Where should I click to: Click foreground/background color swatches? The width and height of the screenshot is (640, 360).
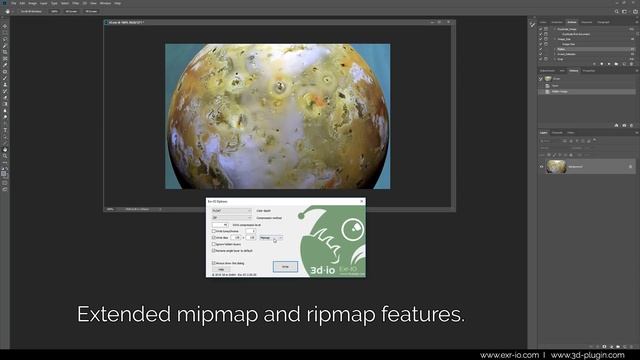(x=4, y=173)
